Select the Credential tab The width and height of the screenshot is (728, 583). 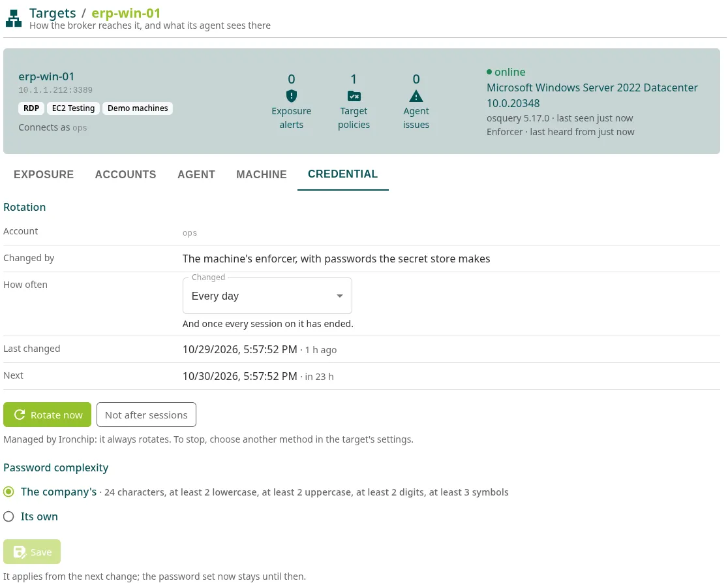point(342,174)
